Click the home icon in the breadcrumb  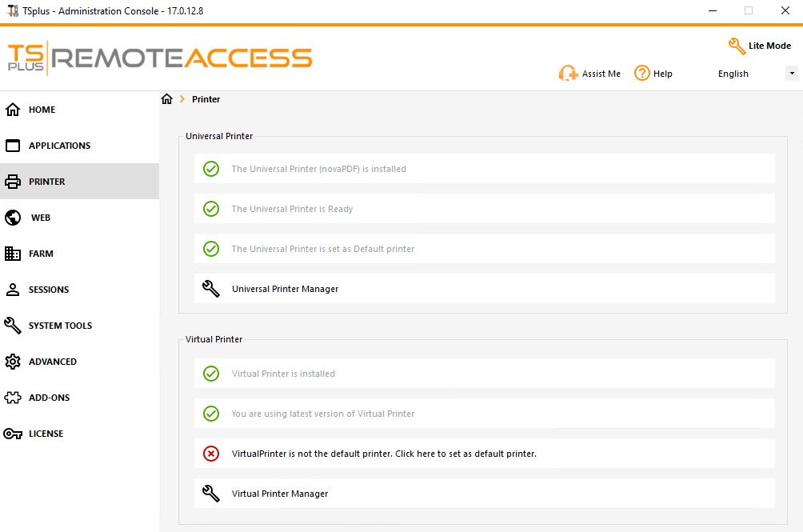pos(166,99)
